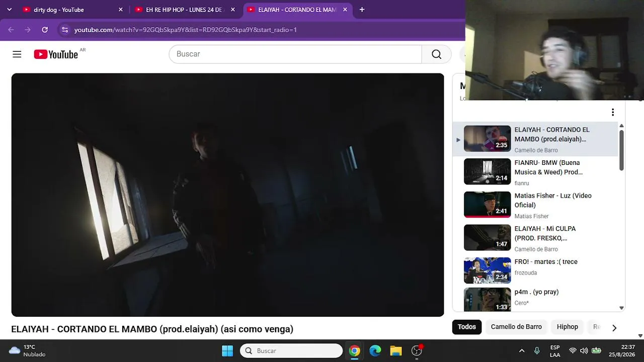Open ESP LAA keyboard language switcher
644x362 pixels.
[555, 351]
